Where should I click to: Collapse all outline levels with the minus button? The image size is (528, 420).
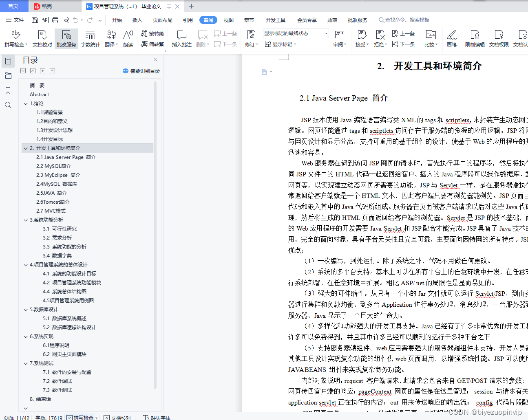[x=52, y=70]
